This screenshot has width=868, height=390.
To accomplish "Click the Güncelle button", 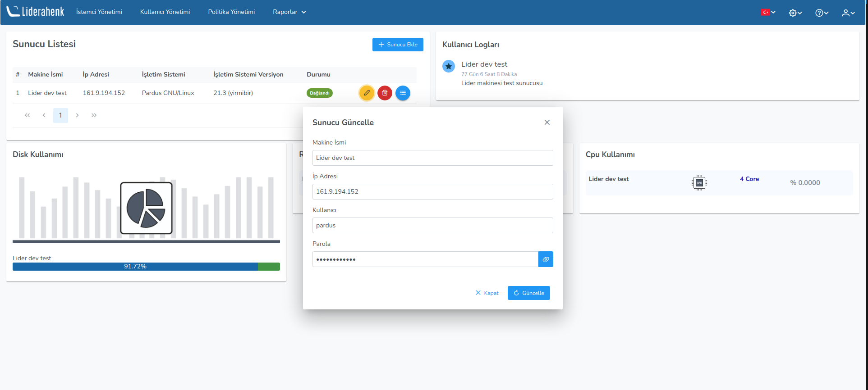I will 529,293.
